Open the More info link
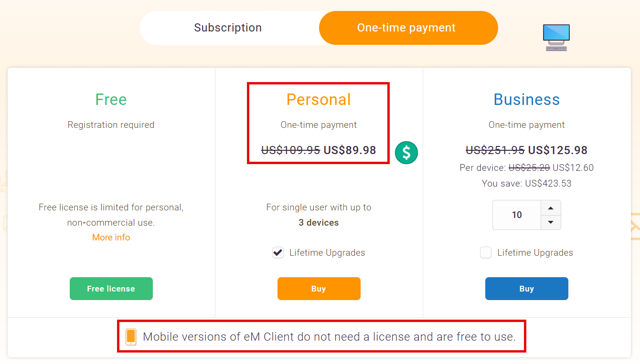Screen dimensions: 640x364 click(111, 237)
